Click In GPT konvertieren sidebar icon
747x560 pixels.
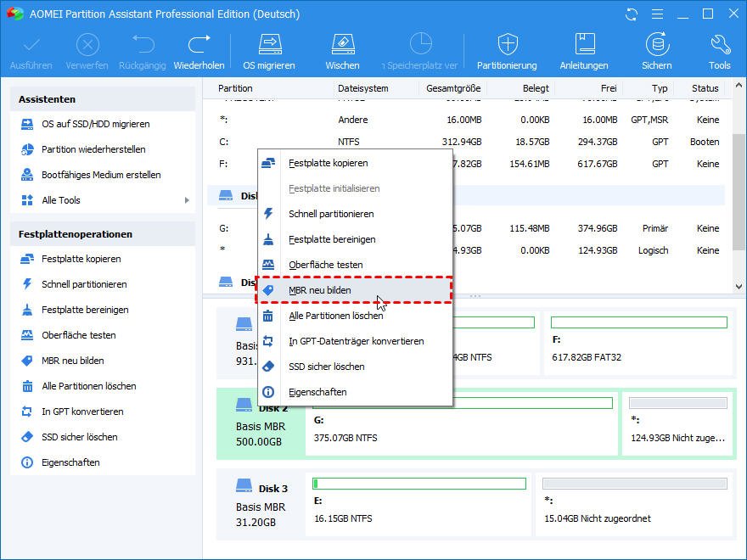coord(27,412)
